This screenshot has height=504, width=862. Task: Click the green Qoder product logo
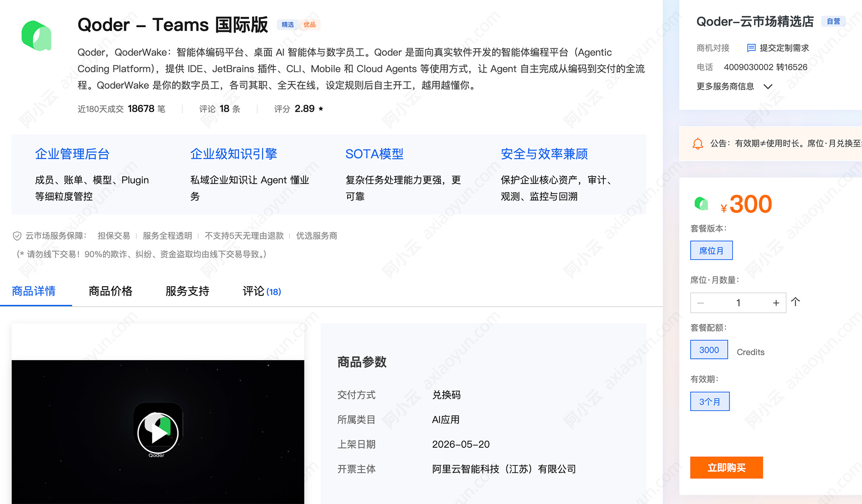tap(36, 36)
